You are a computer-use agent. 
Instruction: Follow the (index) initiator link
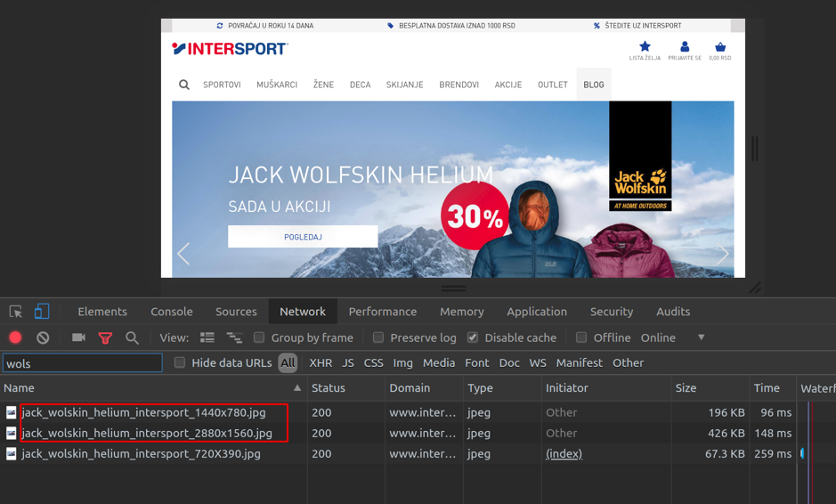[564, 454]
